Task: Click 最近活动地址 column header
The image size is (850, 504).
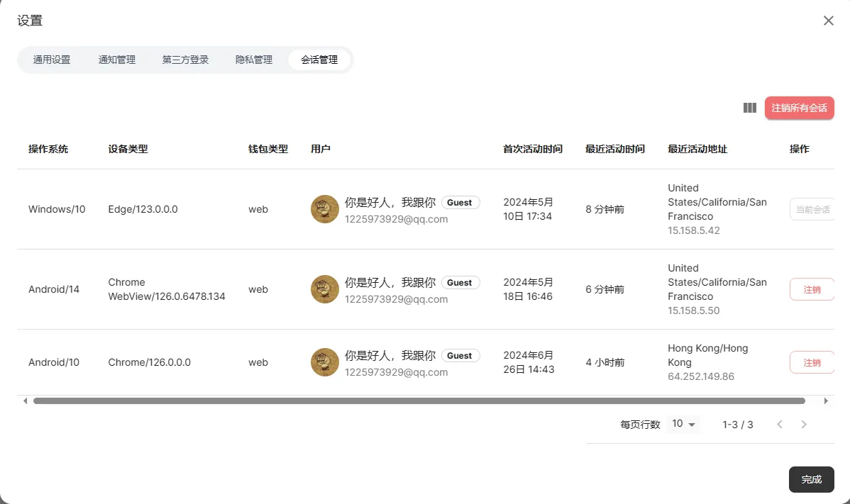Action: pyautogui.click(x=697, y=149)
